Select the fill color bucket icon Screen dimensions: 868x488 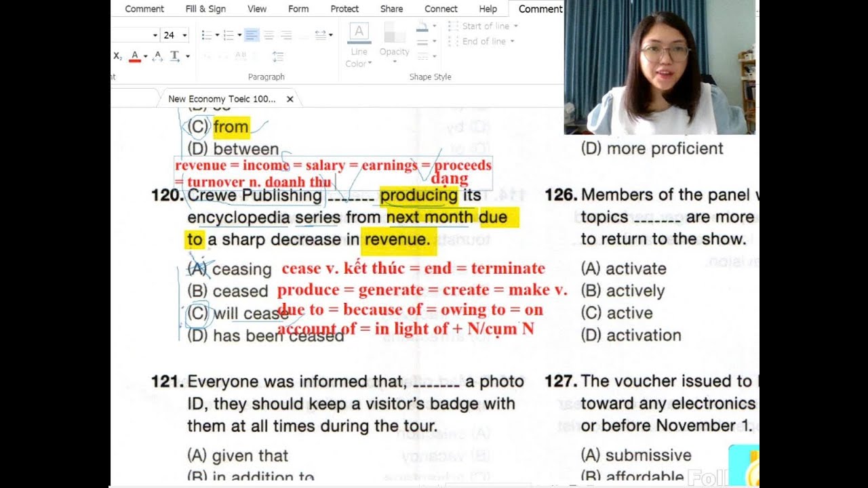(422, 26)
